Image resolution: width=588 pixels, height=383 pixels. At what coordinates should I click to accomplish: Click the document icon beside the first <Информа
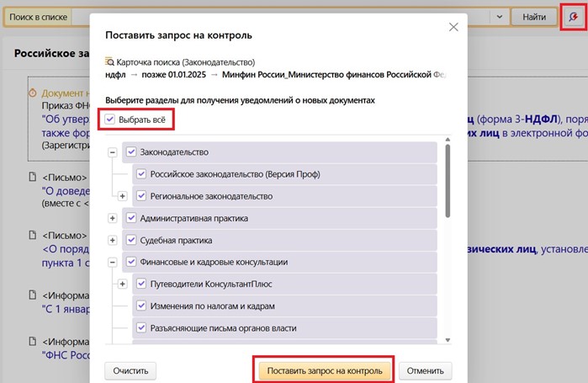tap(32, 295)
